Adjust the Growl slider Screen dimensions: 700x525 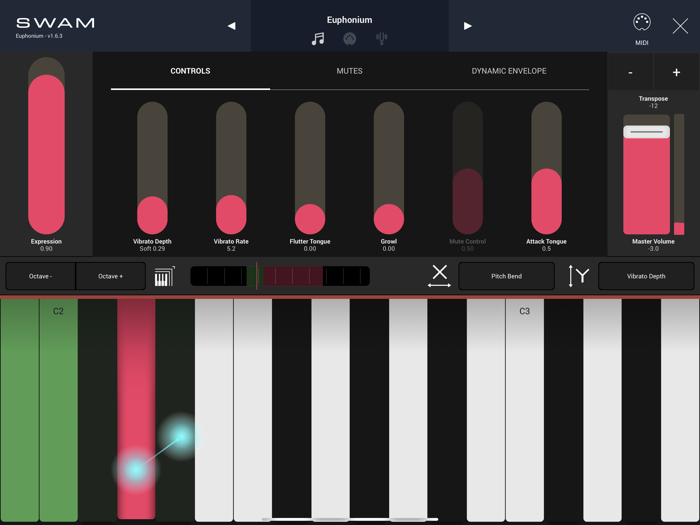click(389, 168)
